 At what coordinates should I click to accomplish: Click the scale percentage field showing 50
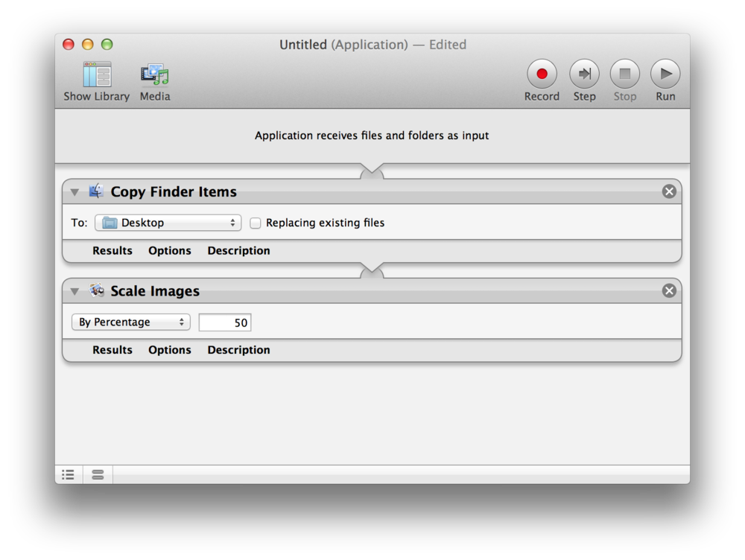225,322
